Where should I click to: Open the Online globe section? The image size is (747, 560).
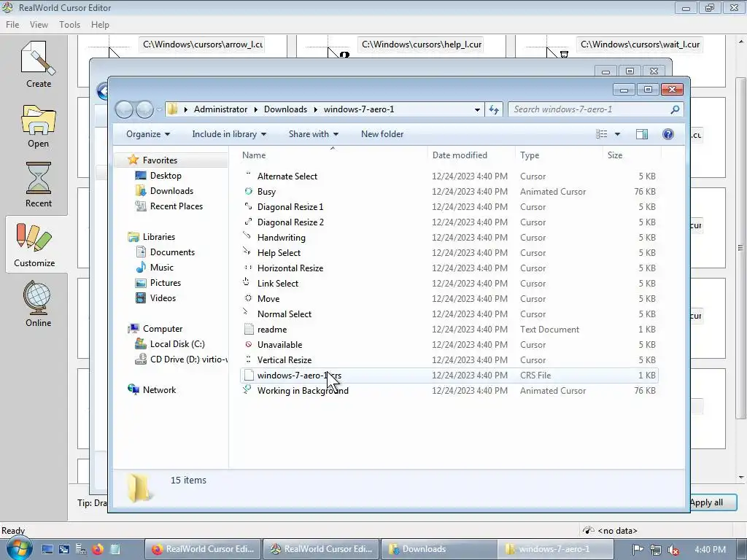37,297
